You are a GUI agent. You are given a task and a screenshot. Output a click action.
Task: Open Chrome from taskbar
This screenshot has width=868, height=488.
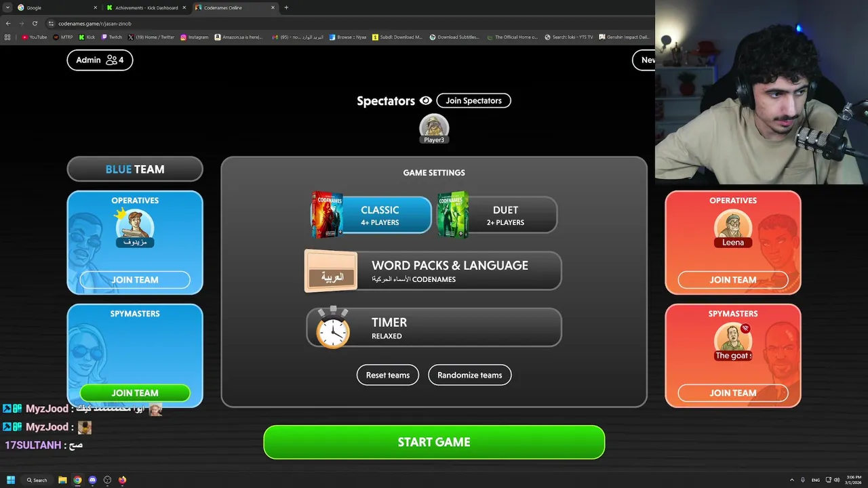pos(77,480)
